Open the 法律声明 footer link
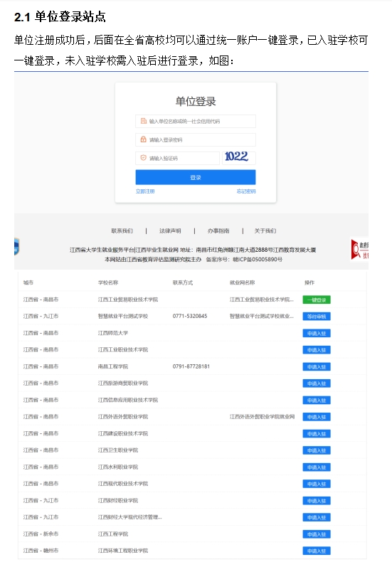The width and height of the screenshot is (392, 572). (170, 231)
